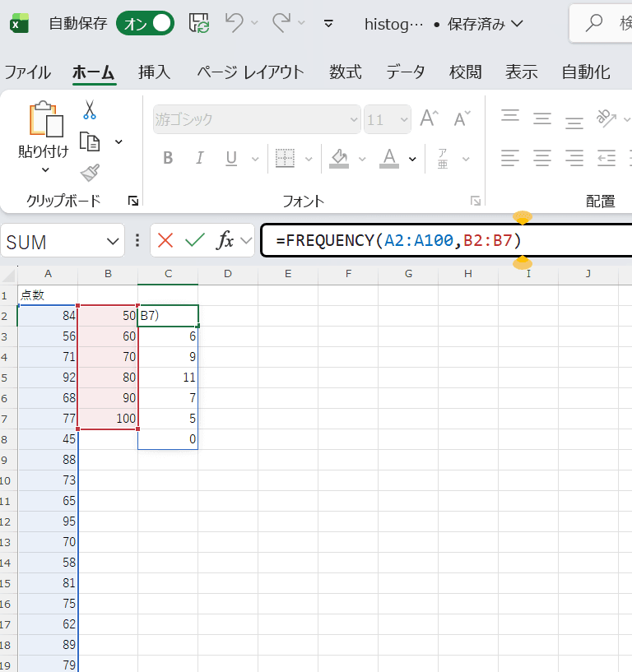632x672 pixels.
Task: Switch to the 数式 tab
Action: pyautogui.click(x=345, y=72)
